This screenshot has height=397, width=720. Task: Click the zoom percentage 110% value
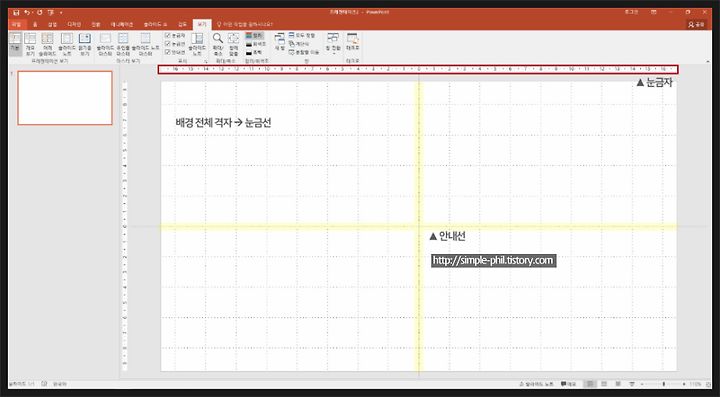(695, 384)
